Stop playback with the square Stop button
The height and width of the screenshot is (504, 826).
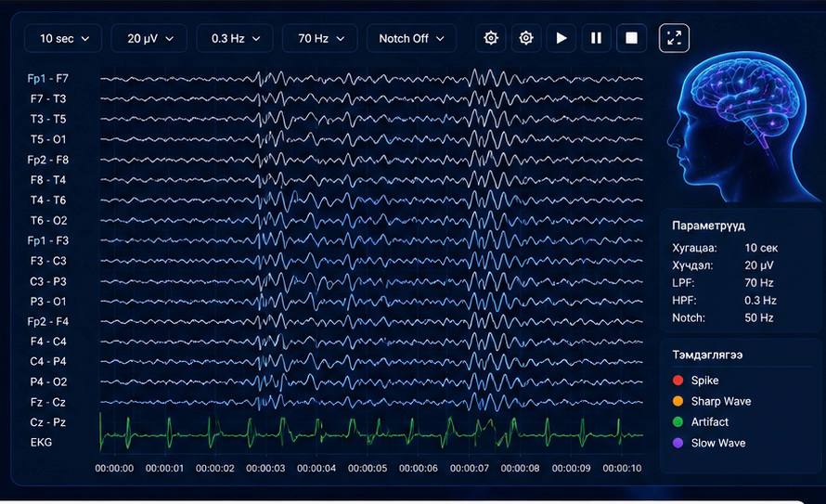pyautogui.click(x=631, y=38)
